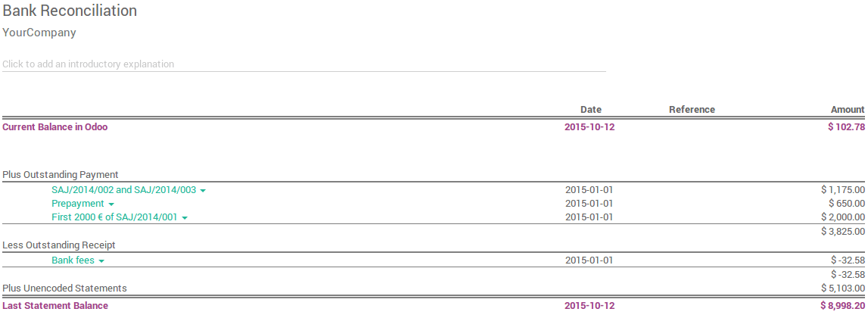Screen dimensions: 868x315
Task: Click the Bank fees link text
Action: click(73, 260)
